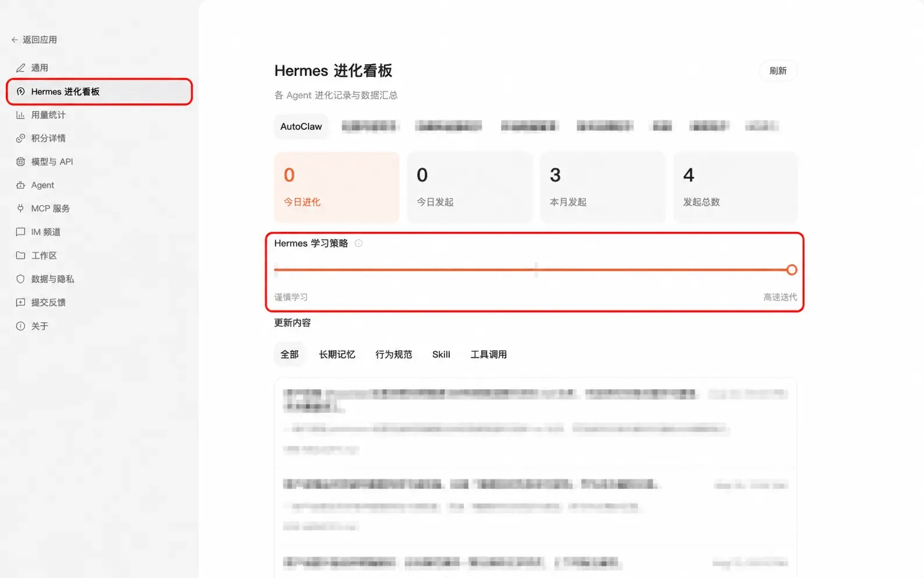Viewport: 924px width, 578px height.
Task: Click the link icon beside 积分详情
Action: tap(20, 138)
